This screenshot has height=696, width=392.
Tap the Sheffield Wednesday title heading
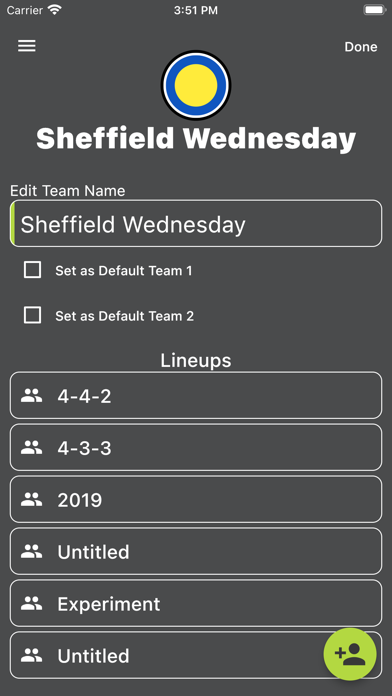pos(196,138)
